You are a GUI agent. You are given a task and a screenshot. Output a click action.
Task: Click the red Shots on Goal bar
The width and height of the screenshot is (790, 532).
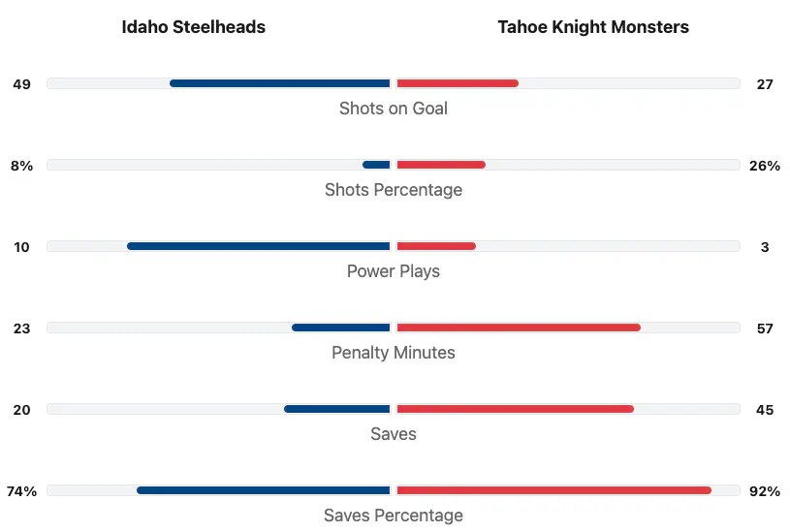(x=458, y=83)
